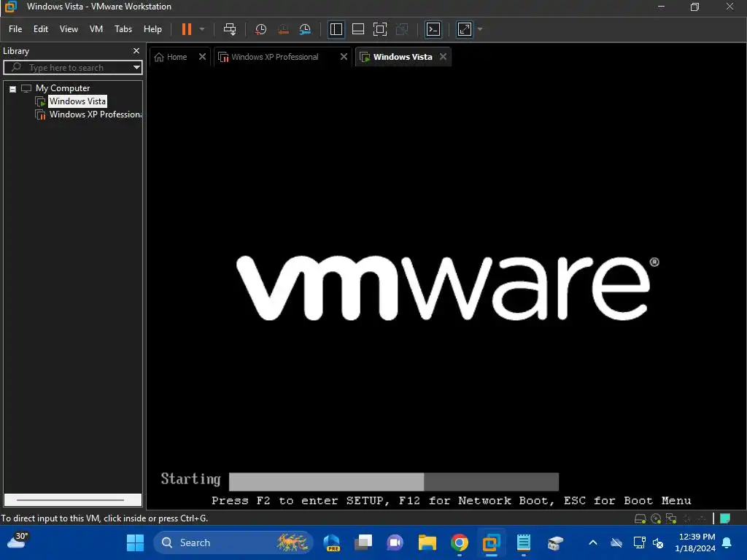Image resolution: width=747 pixels, height=560 pixels.
Task: Open Google Chrome from taskbar
Action: pyautogui.click(x=460, y=542)
